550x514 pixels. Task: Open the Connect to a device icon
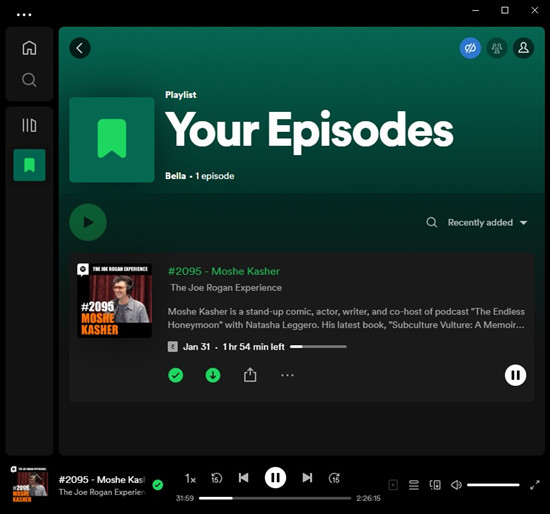435,485
